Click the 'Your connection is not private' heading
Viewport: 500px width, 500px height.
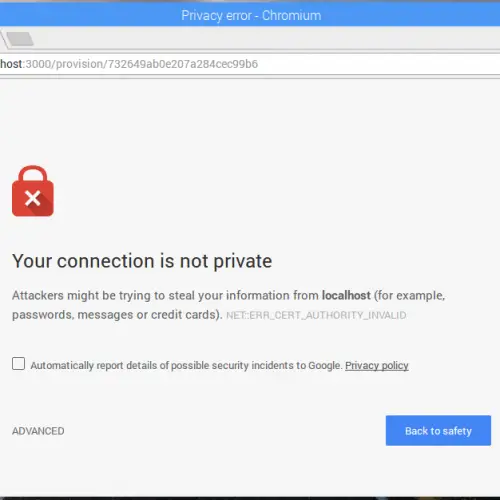point(142,261)
